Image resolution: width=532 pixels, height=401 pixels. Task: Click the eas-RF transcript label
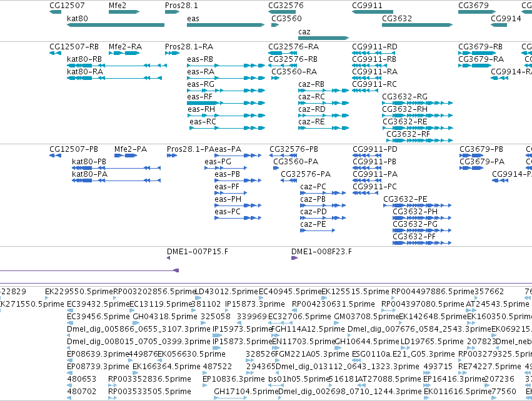click(x=199, y=97)
